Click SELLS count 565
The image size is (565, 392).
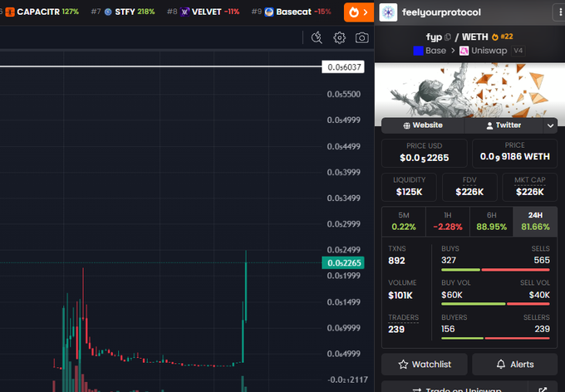click(542, 261)
